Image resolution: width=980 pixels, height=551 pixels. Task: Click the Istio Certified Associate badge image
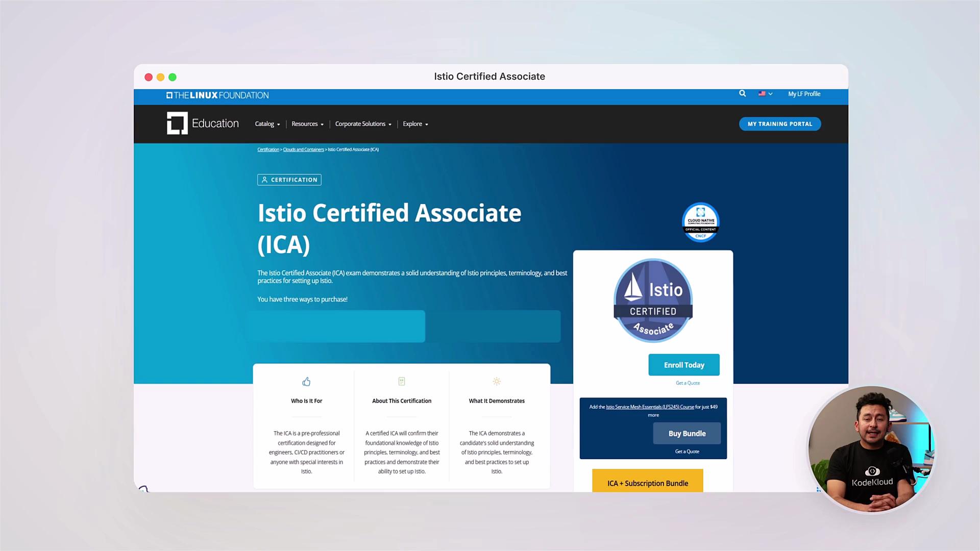653,301
